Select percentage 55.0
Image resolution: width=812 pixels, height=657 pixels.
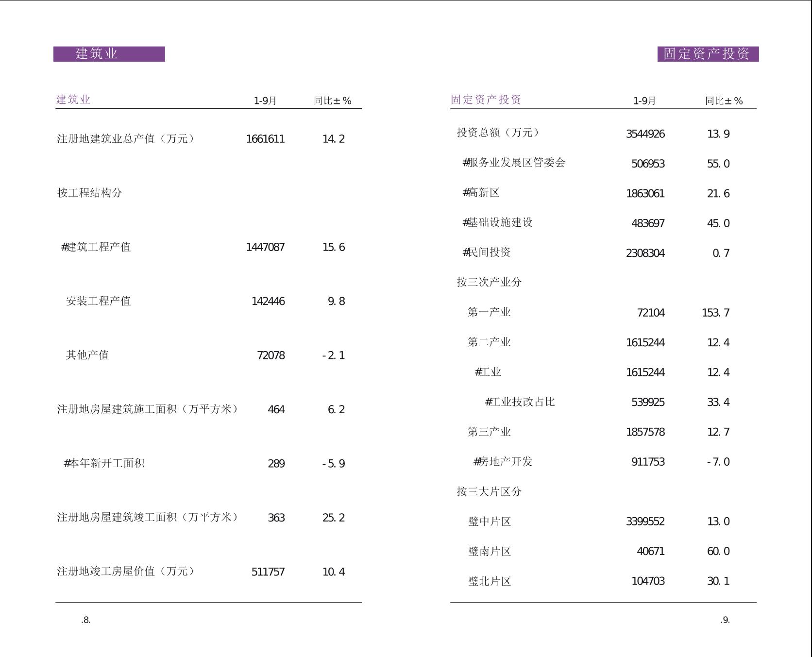(718, 164)
